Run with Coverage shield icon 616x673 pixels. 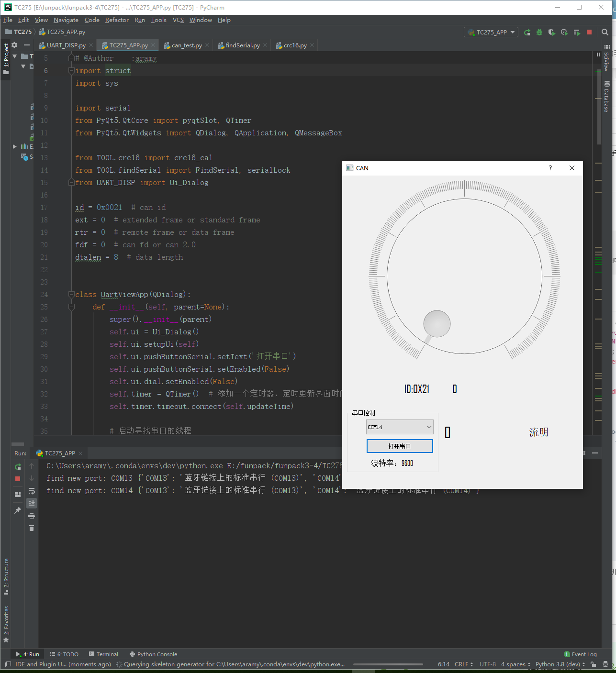point(552,32)
